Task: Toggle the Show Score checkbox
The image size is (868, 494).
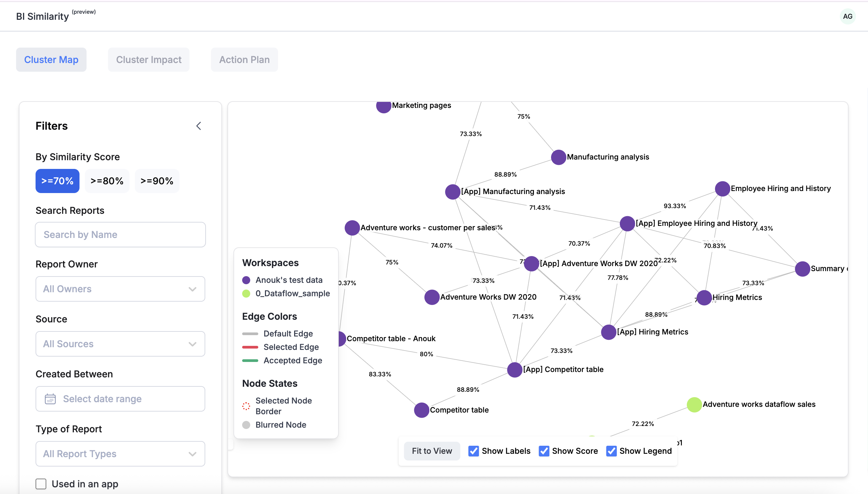Action: [543, 451]
